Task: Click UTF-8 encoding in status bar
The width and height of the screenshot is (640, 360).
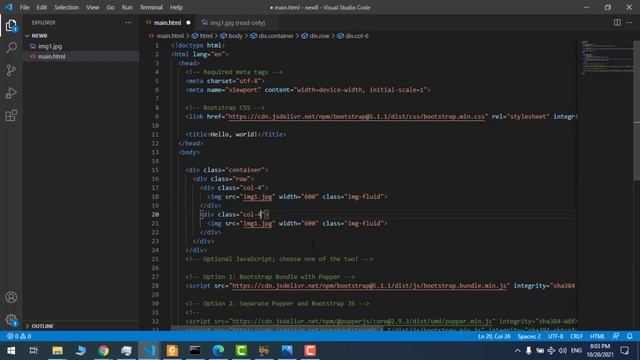Action: [x=556, y=336]
